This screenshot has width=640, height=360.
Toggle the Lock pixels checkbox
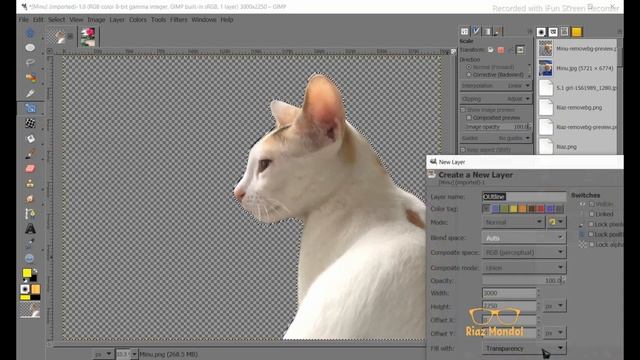(591, 224)
